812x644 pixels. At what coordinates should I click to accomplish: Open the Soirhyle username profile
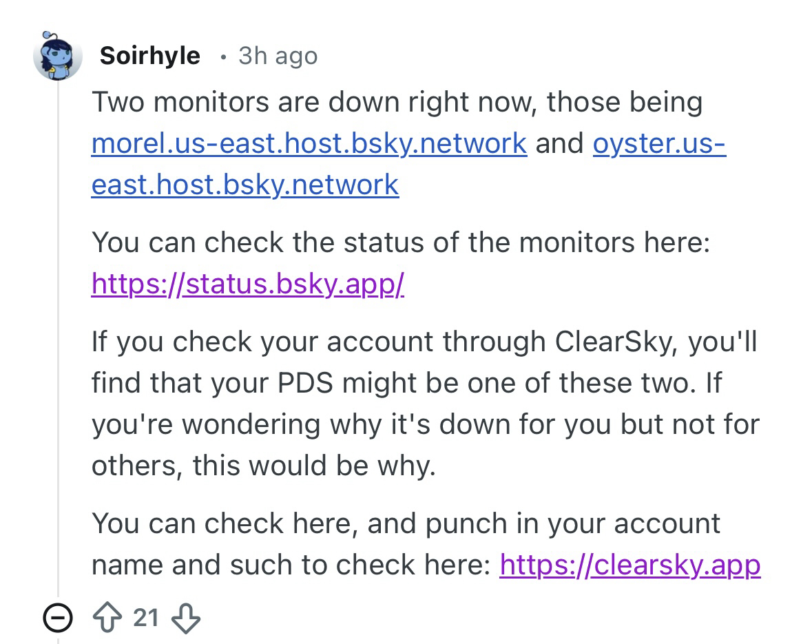pyautogui.click(x=149, y=55)
